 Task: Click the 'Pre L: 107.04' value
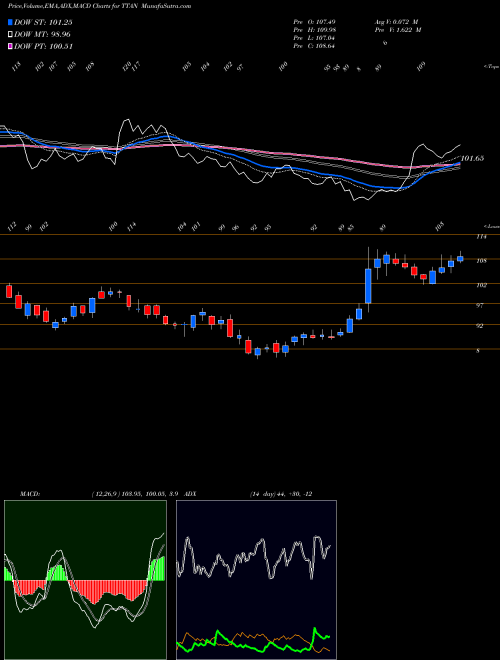point(314,38)
